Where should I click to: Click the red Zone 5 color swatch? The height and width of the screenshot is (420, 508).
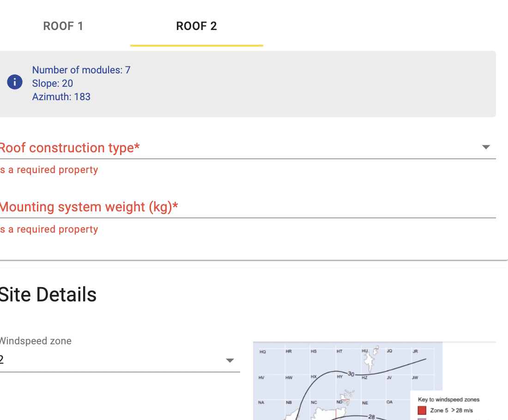tap(422, 410)
